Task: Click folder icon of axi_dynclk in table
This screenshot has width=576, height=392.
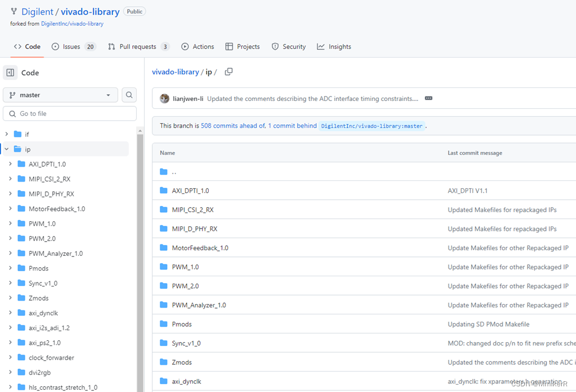Action: (164, 381)
